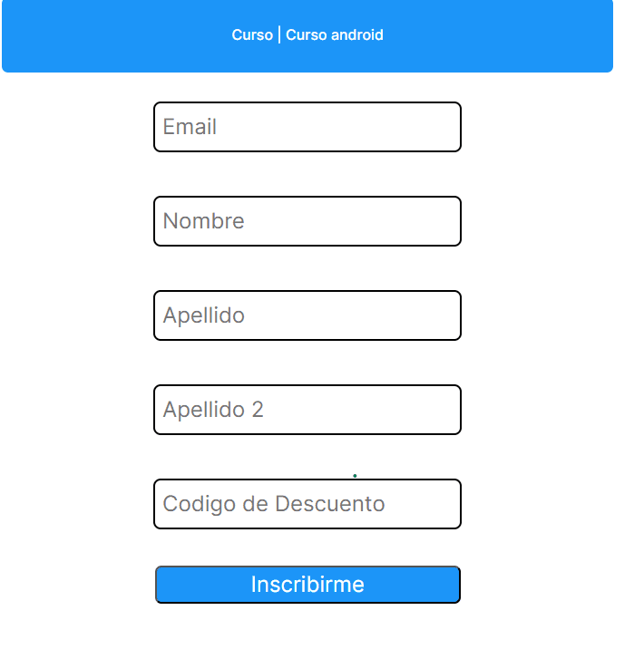644x649 pixels.
Task: Activate the first-name "Nombre" placeholder text
Action: click(203, 221)
